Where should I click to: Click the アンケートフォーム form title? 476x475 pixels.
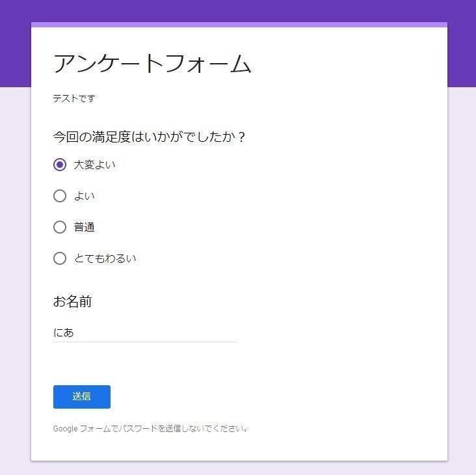click(x=152, y=64)
